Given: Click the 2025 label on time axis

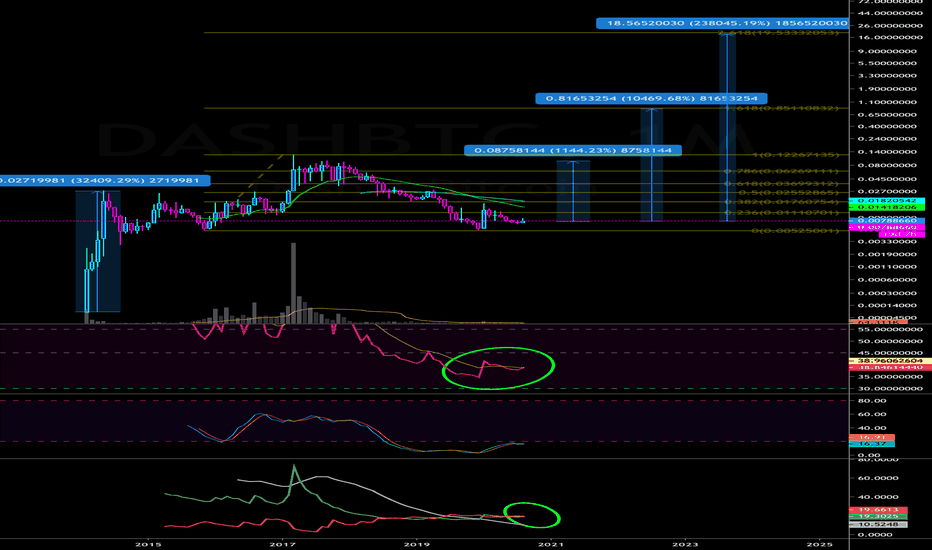Looking at the screenshot, I should [x=820, y=544].
